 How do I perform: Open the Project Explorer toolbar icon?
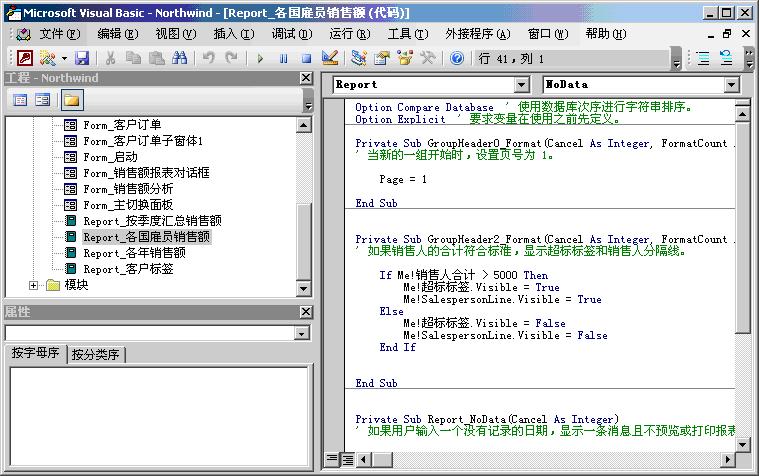(359, 58)
